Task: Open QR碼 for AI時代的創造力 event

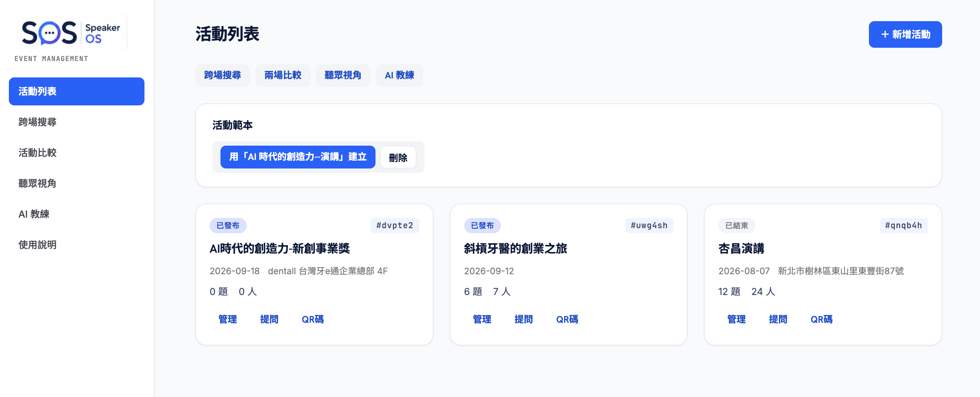Action: (x=313, y=319)
